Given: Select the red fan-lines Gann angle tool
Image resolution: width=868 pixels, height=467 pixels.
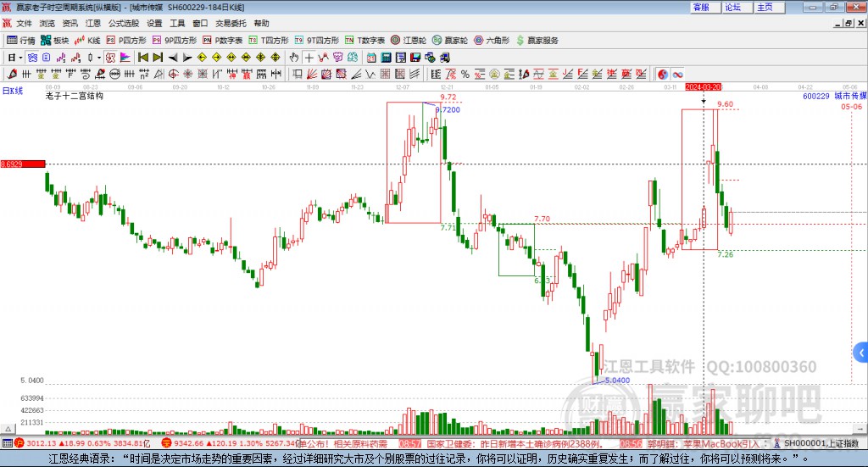Looking at the screenshot, I should [x=312, y=74].
